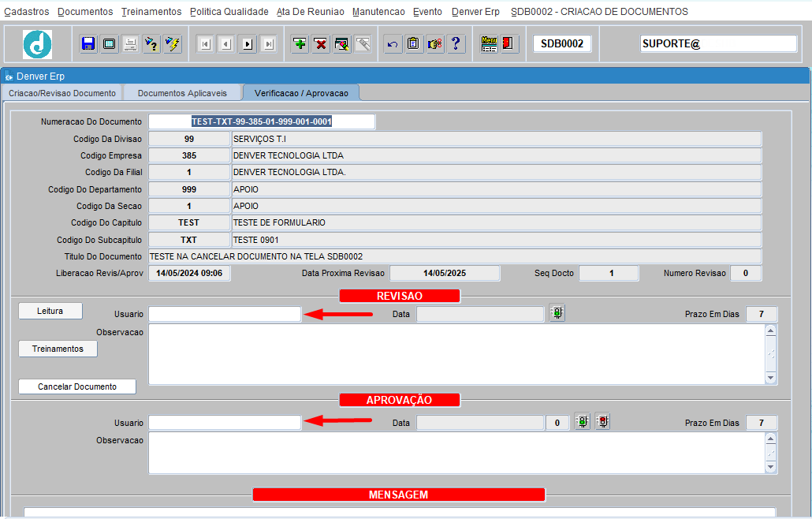Open the Ata De Reuniao menu

click(x=310, y=11)
